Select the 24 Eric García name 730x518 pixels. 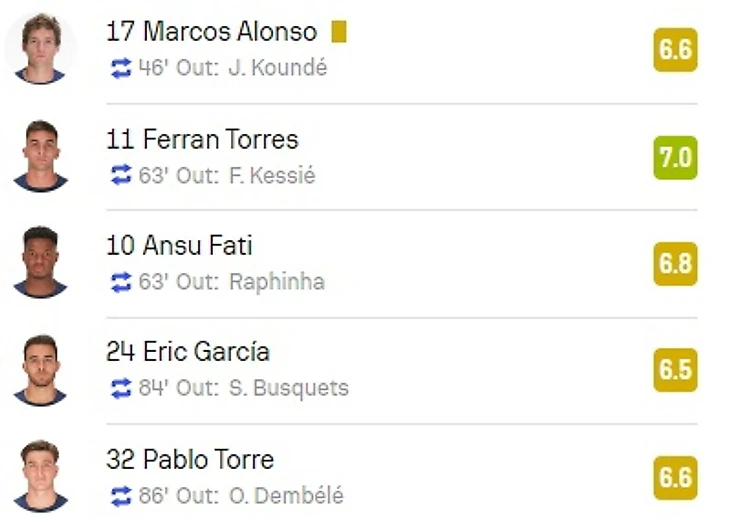[x=188, y=351]
